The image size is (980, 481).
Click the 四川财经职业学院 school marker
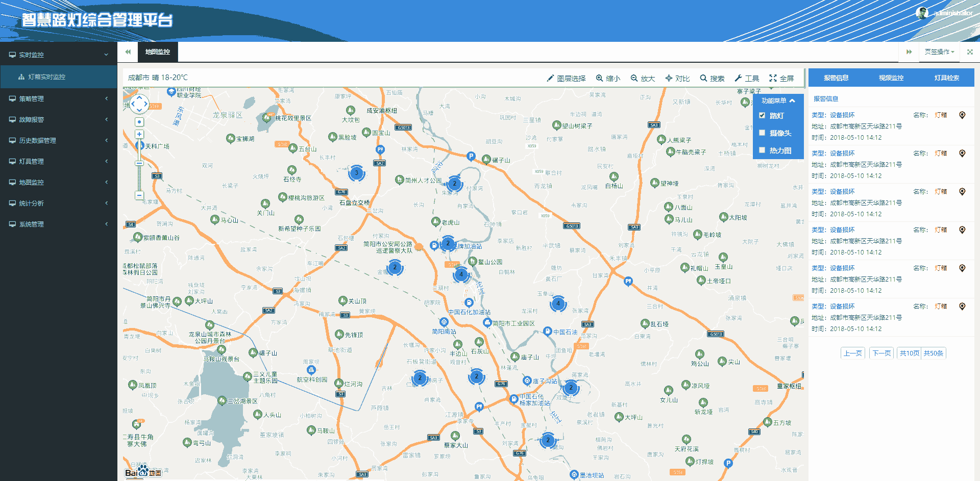point(171,92)
